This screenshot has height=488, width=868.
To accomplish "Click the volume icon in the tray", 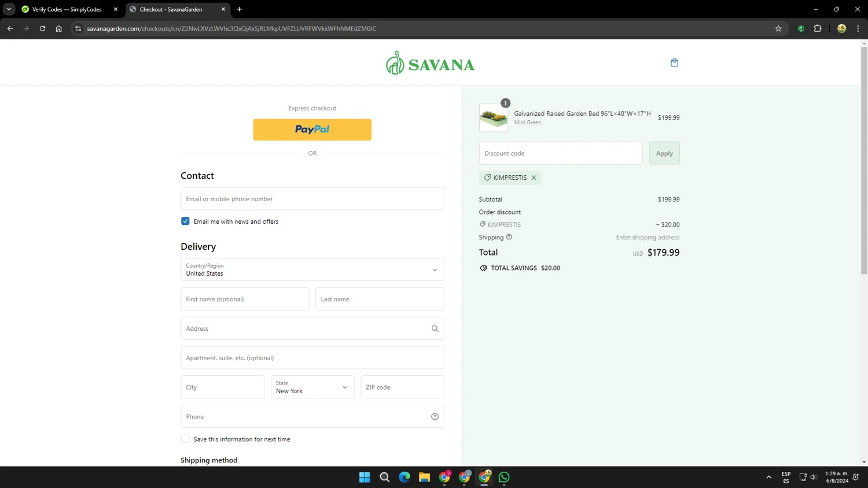I will coord(813,477).
